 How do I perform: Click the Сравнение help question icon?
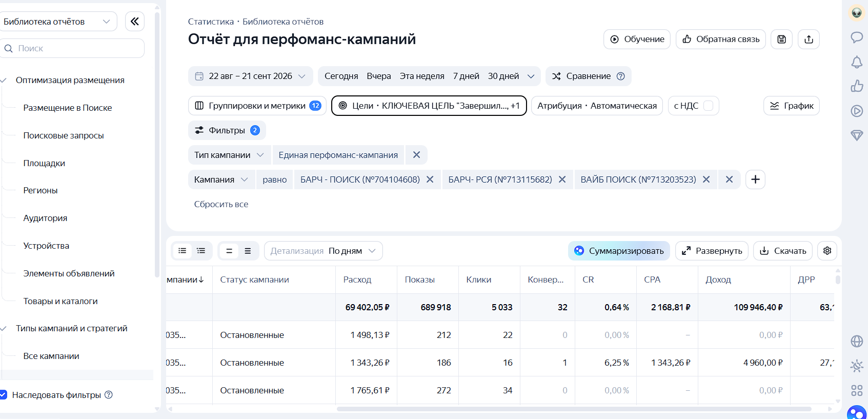(620, 76)
